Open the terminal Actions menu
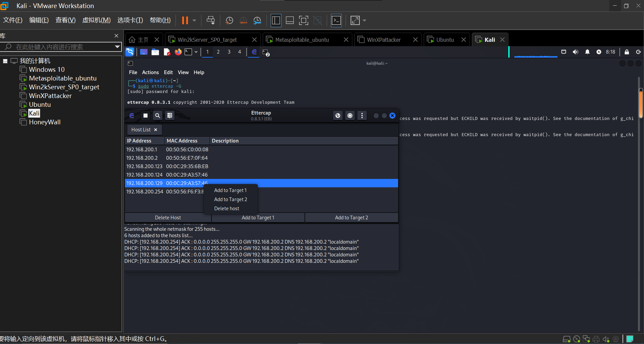644x344 pixels. pyautogui.click(x=150, y=72)
